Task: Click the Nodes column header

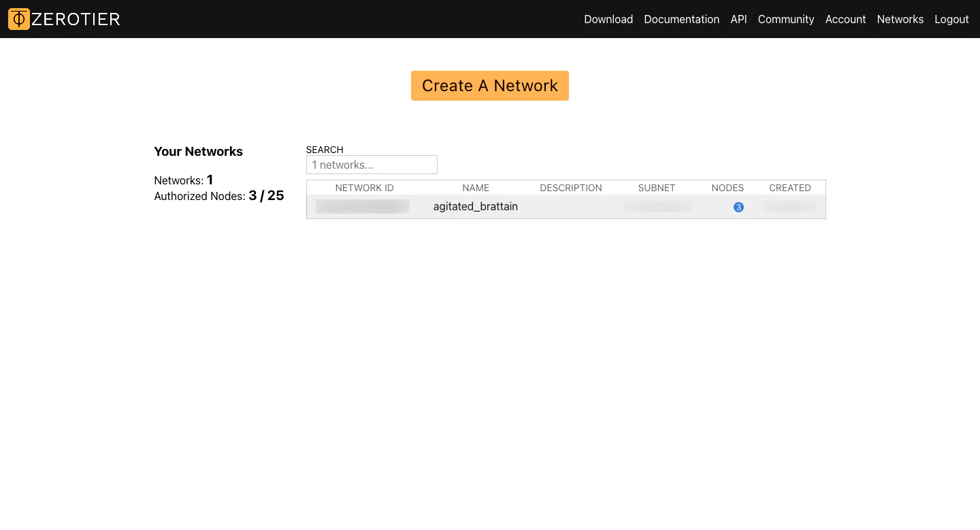Action: pyautogui.click(x=728, y=188)
